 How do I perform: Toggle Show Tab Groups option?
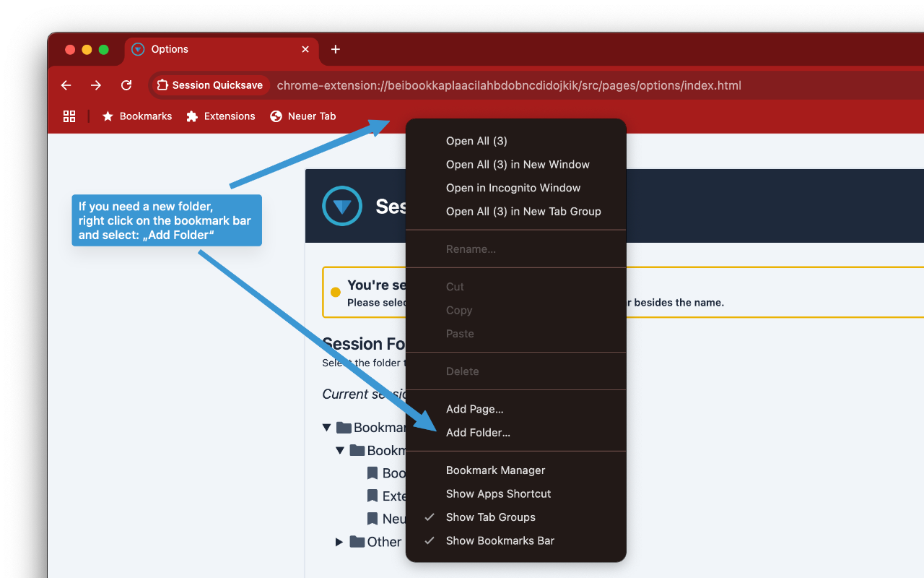click(490, 517)
